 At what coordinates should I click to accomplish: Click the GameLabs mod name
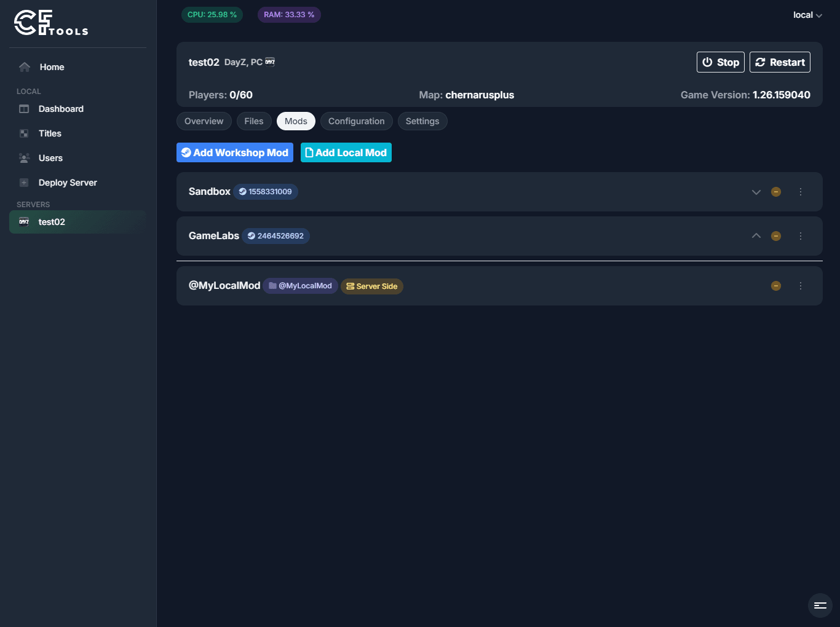tap(214, 235)
